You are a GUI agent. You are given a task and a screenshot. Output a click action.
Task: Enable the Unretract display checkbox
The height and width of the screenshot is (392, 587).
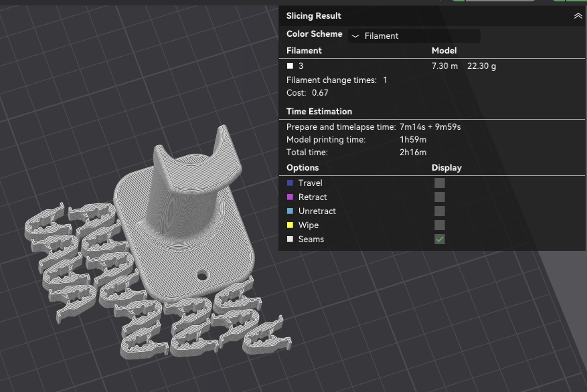tap(440, 211)
